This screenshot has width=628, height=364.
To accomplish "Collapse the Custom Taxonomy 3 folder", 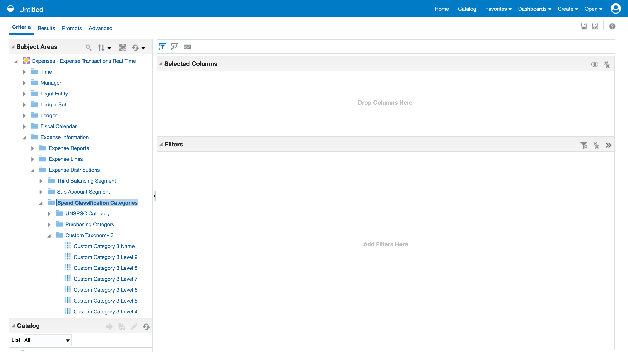I will 49,236.
